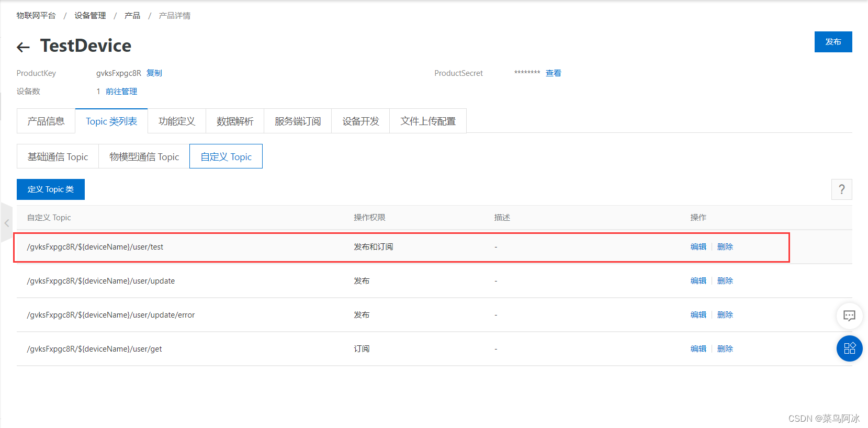Delete the /user/get topic row
The image size is (868, 428).
pos(725,349)
